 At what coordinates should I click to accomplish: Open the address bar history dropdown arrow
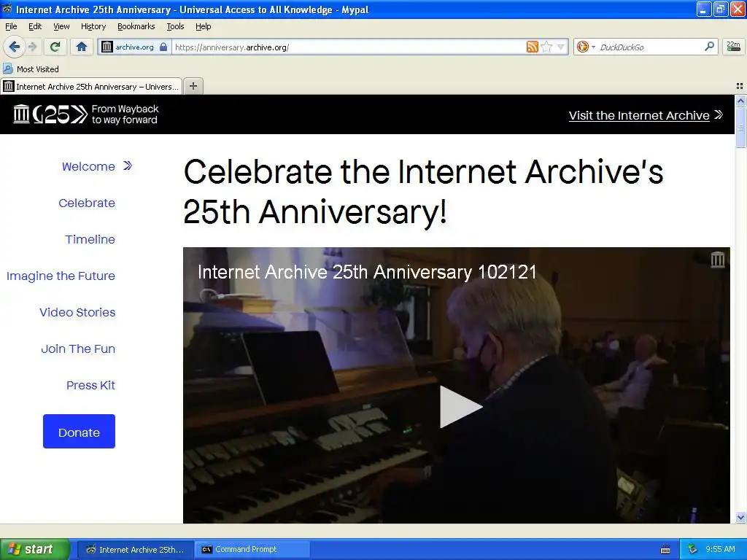click(x=561, y=47)
